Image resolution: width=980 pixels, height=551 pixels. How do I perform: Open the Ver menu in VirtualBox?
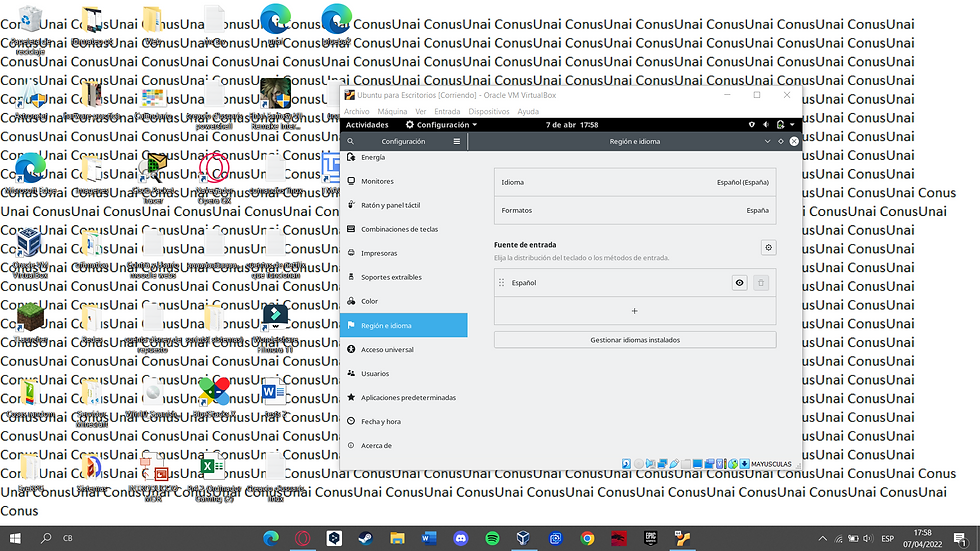[x=421, y=112]
